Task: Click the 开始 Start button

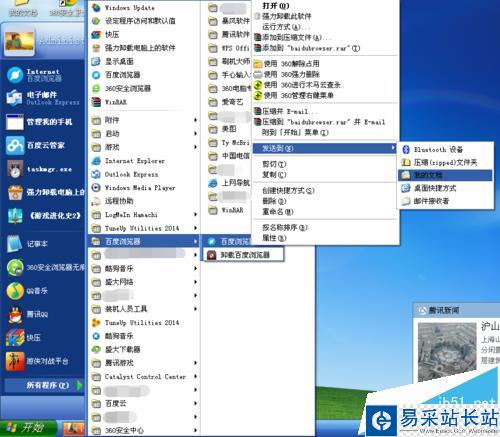Action: coord(28,428)
